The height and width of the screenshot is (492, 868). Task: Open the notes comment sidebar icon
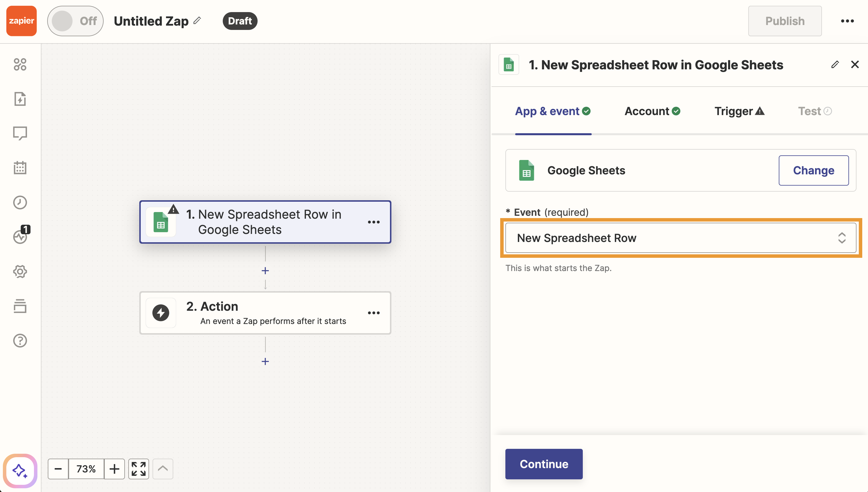20,133
